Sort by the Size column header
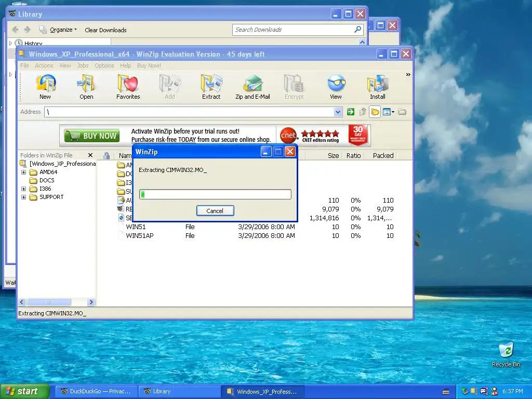 click(x=323, y=155)
